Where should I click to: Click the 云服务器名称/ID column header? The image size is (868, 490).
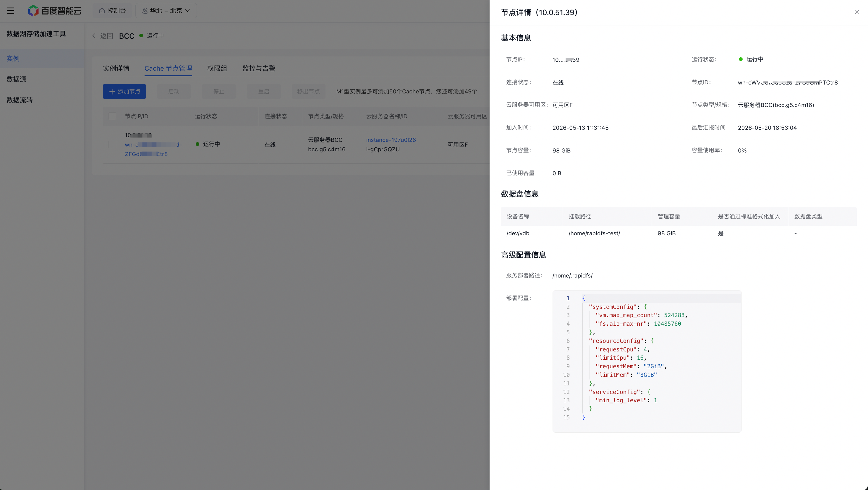point(387,116)
